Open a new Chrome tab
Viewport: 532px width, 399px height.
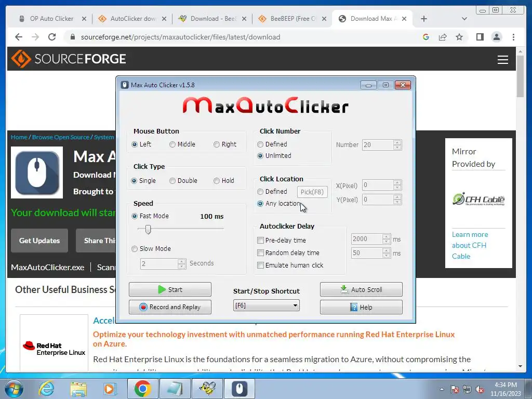pos(424,19)
